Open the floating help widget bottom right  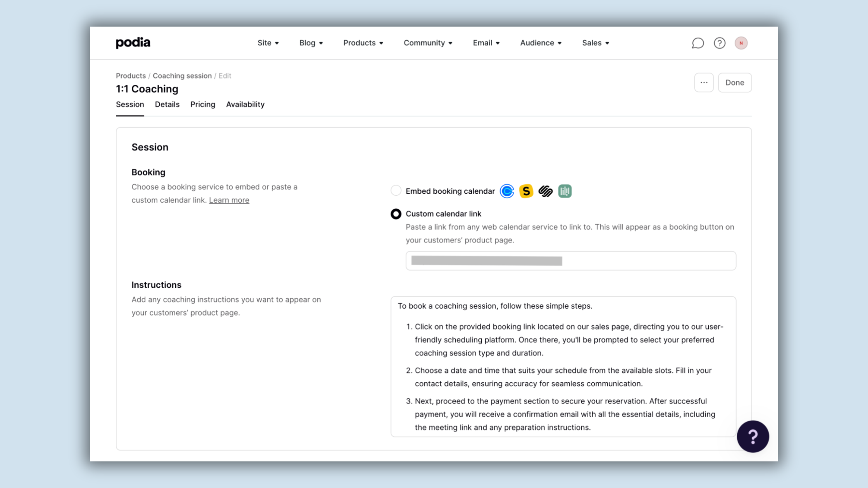753,436
